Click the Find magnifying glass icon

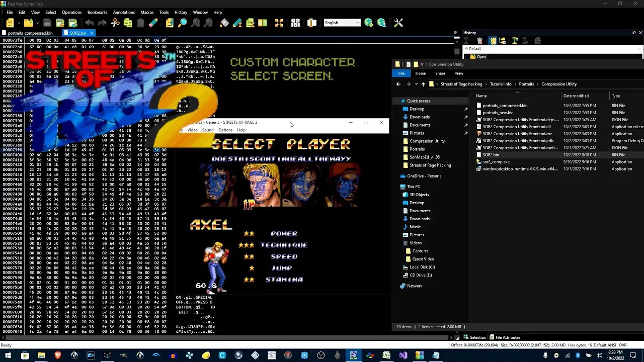[183, 23]
